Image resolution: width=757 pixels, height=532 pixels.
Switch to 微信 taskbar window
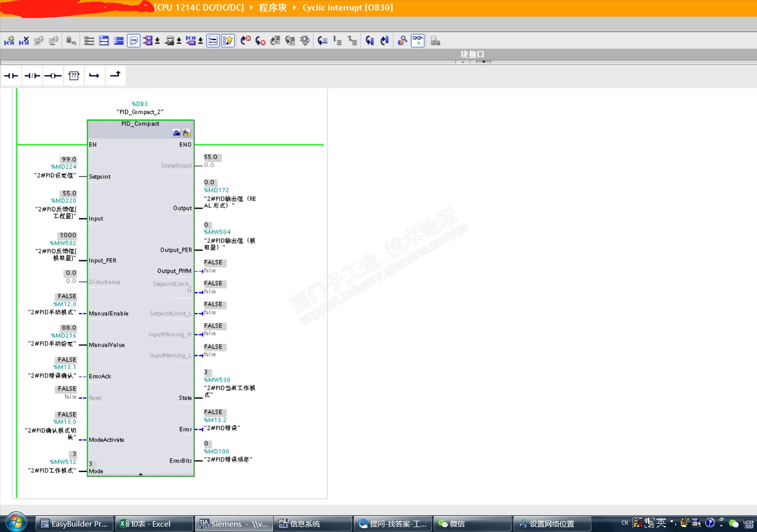(x=472, y=524)
